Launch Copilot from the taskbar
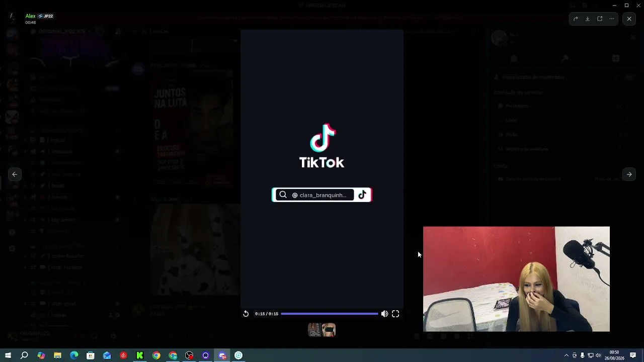Screen dimensions: 644x362 point(41,355)
